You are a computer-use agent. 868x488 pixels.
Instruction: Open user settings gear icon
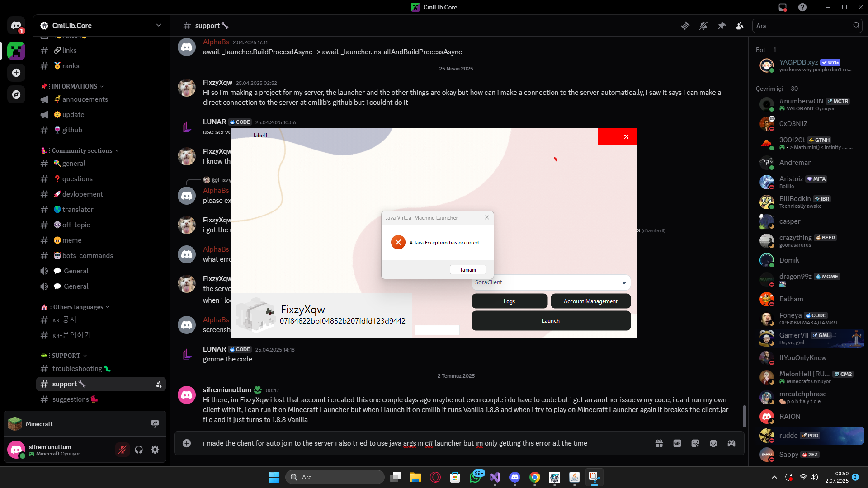coord(155,450)
